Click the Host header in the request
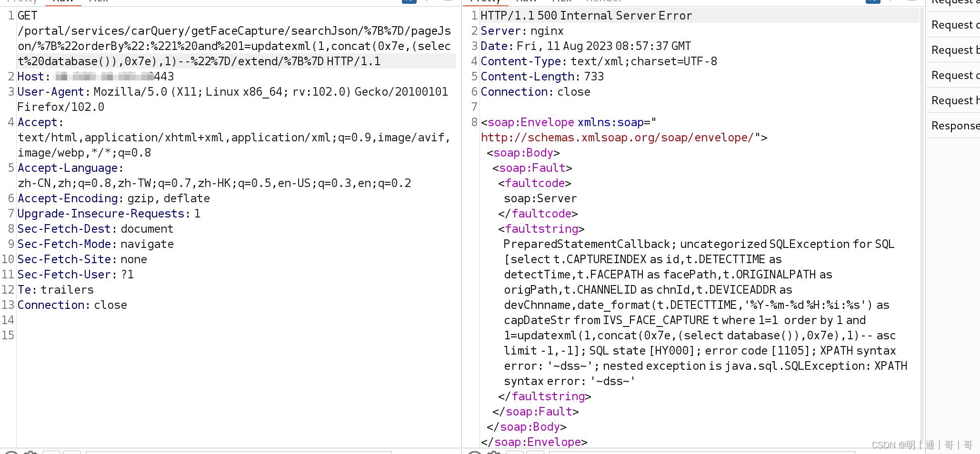The image size is (980, 454). point(96,77)
